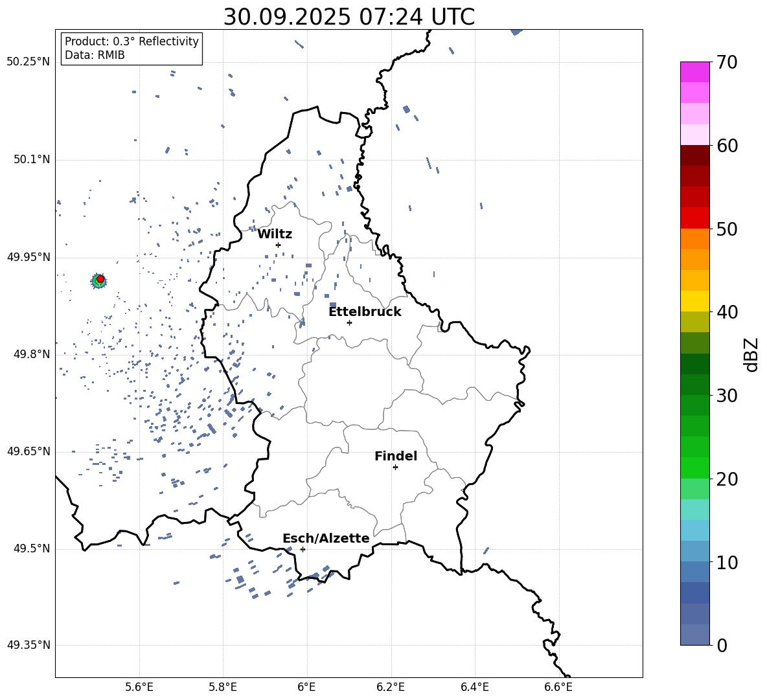This screenshot has height=700, width=767.
Task: Click the 6.2°E longitude label
Action: pos(391,687)
